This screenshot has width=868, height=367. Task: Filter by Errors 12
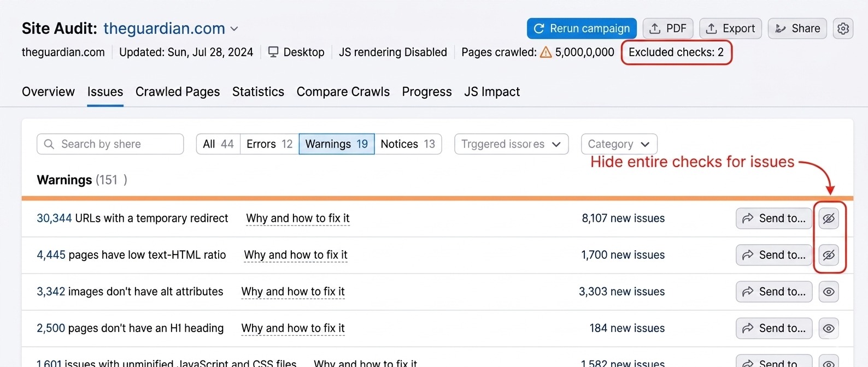coord(269,144)
